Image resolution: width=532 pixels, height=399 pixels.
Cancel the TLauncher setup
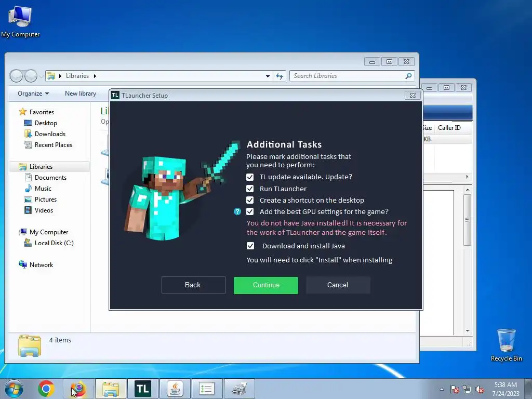(x=338, y=285)
